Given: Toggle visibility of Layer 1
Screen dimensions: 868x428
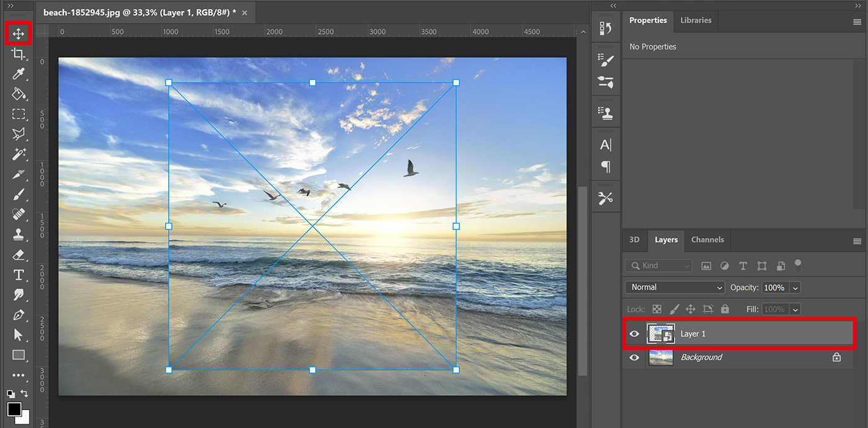Looking at the screenshot, I should 634,333.
